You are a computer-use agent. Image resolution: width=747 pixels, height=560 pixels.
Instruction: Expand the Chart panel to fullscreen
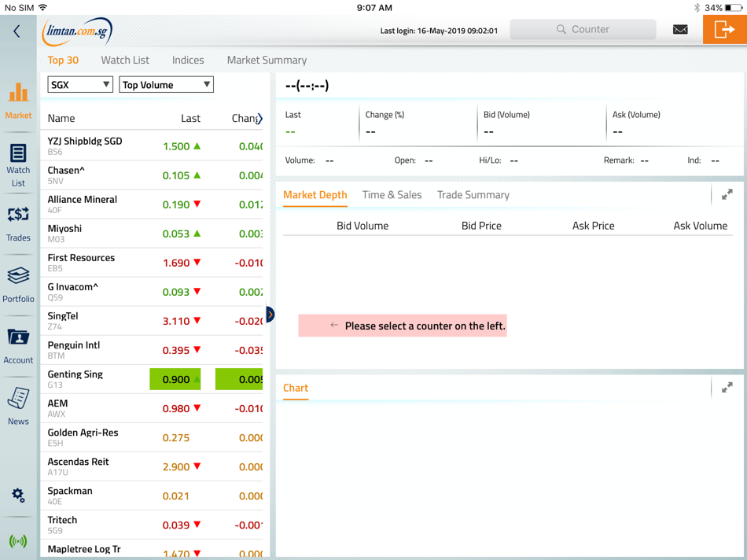coord(727,388)
